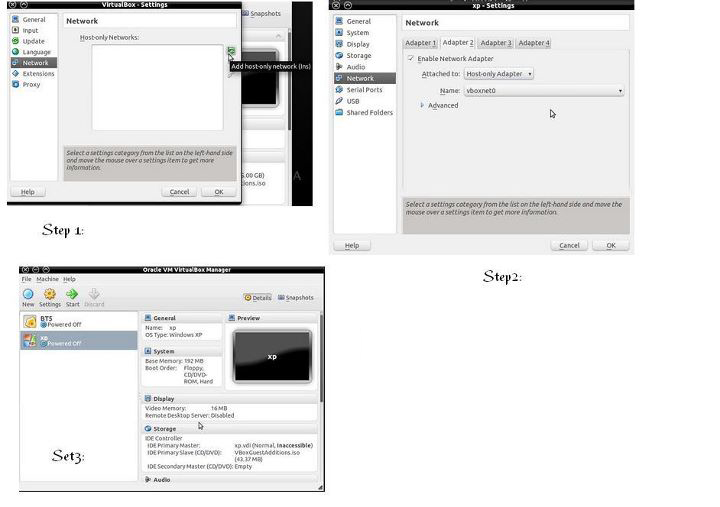Click Help button in xp Settings
The image size is (720, 507).
(x=352, y=246)
